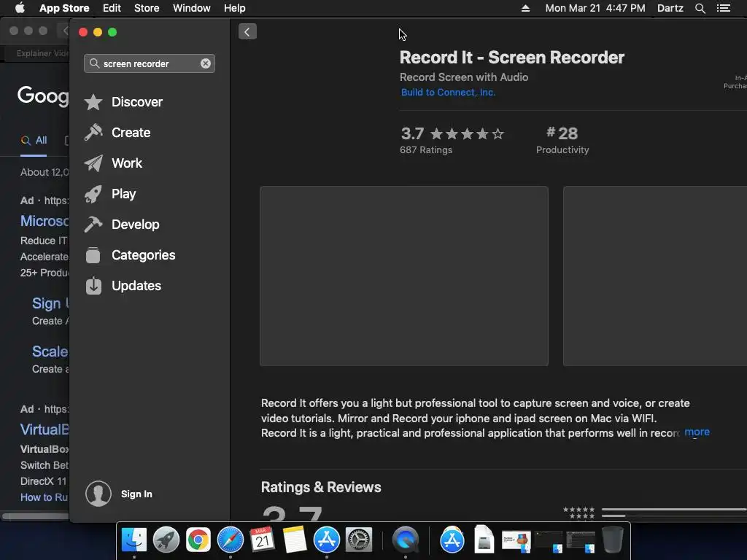Open QuickTime Player from the Dock
747x560 pixels.
pos(406,540)
